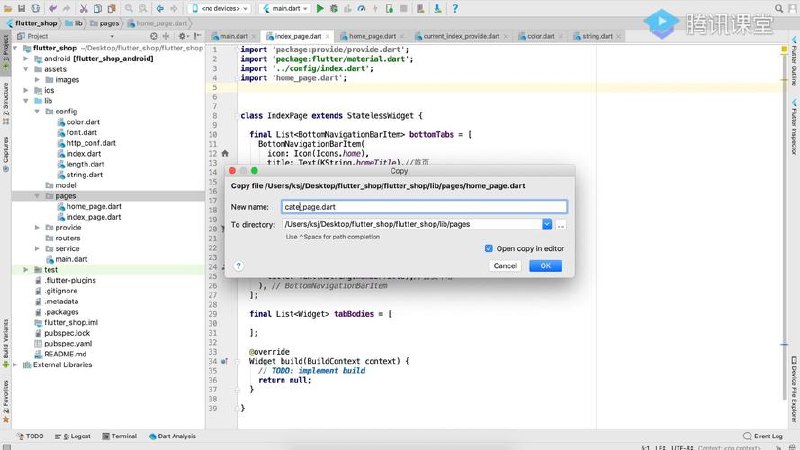Screen dimensions: 800x450
Task: Uncheck Open copy in editor checkbox
Action: pos(488,248)
